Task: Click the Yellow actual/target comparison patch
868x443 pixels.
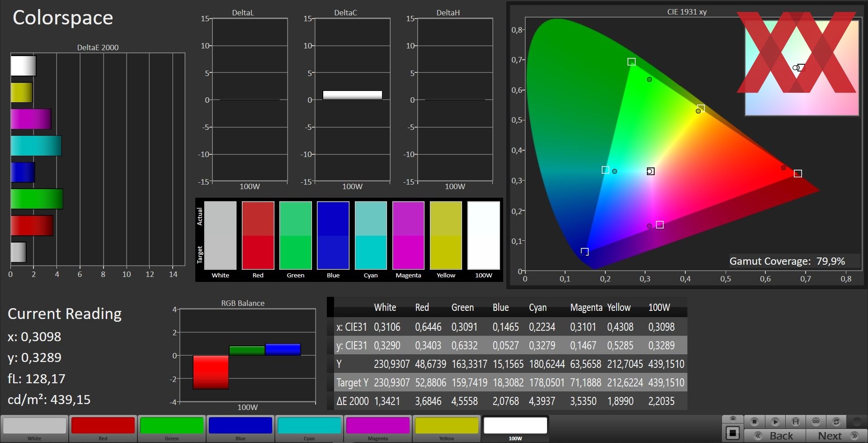Action: click(x=446, y=235)
